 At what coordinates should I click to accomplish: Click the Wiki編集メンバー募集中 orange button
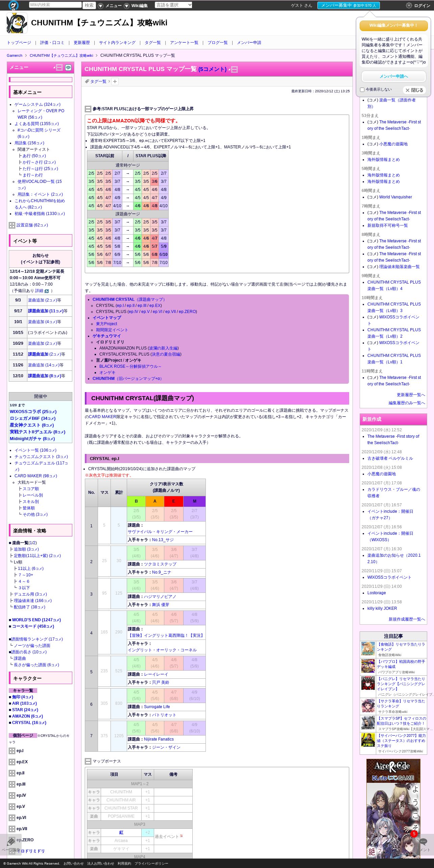click(393, 25)
